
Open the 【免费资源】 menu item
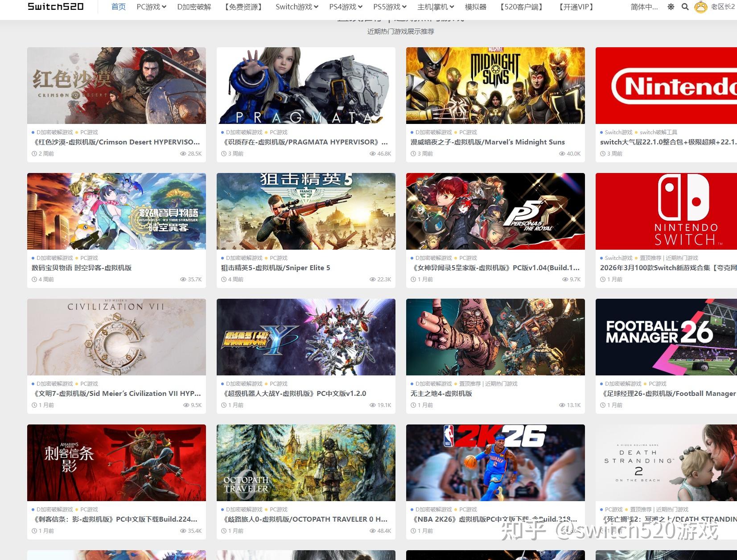pos(243,7)
